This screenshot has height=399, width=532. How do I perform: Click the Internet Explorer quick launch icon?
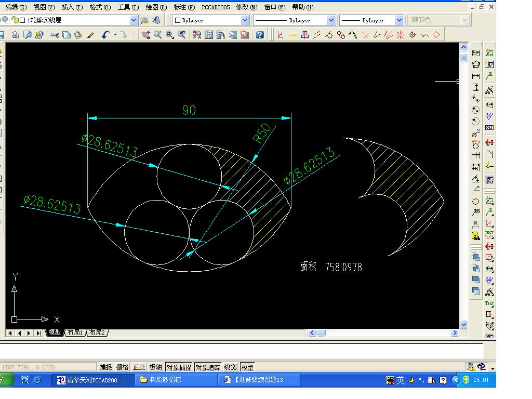click(x=37, y=380)
